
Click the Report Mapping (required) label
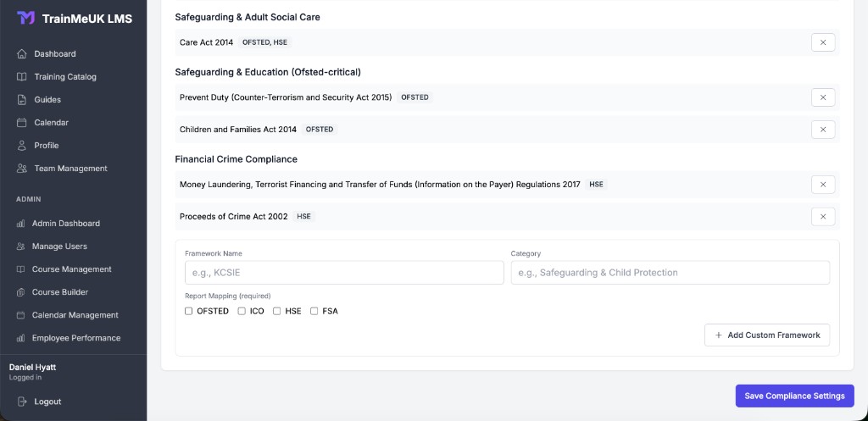228,296
